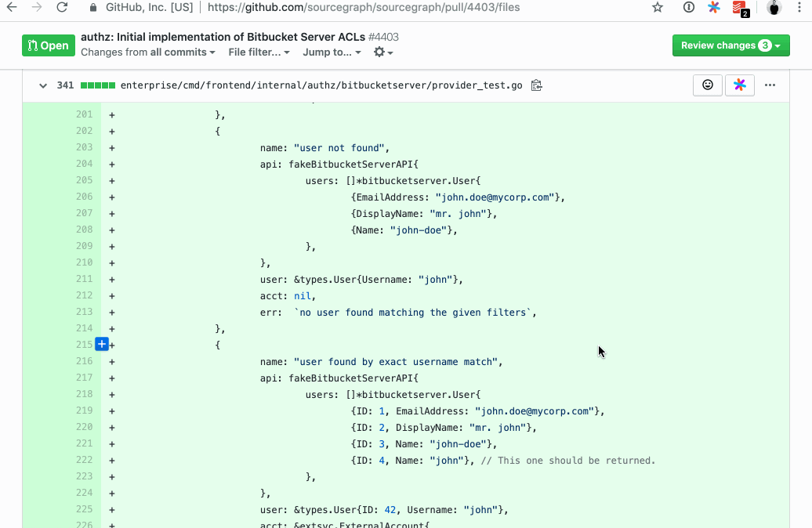
Task: Click the "john.doe@mycorp.com" string on line 206
Action: (495, 197)
